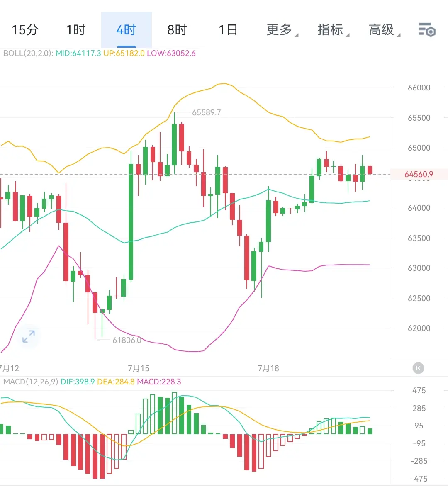Click the 65589.7 high price marker

(206, 112)
